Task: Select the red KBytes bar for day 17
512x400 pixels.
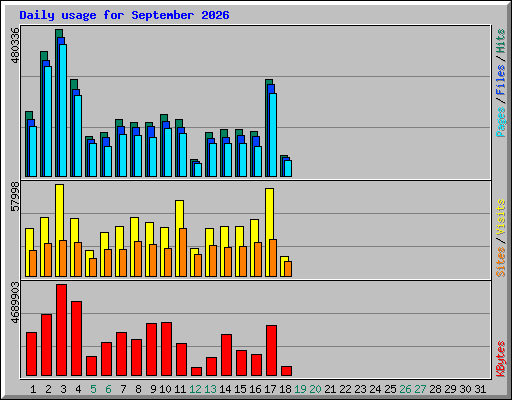Action: (272, 351)
